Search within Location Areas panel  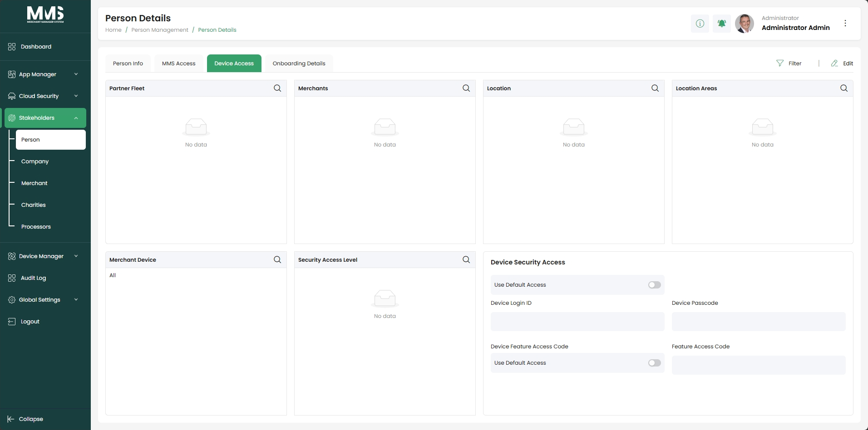tap(844, 88)
